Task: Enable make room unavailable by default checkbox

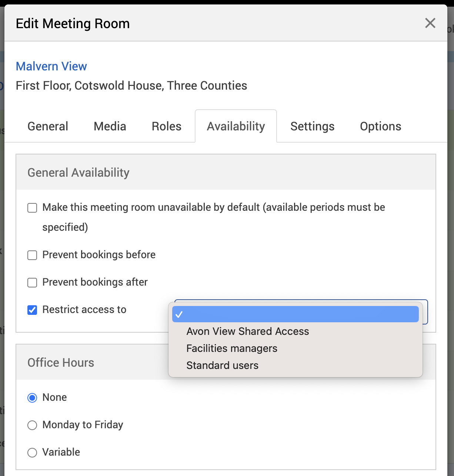Action: click(33, 208)
